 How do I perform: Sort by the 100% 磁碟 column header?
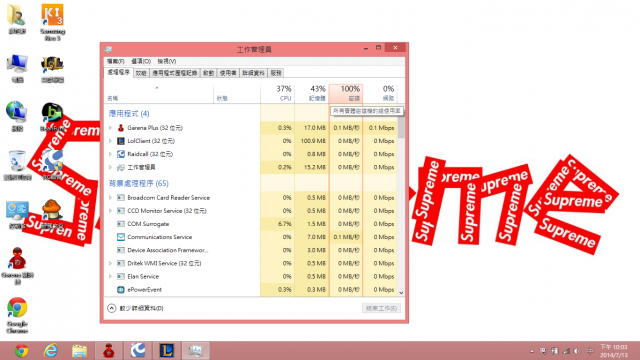coord(346,93)
